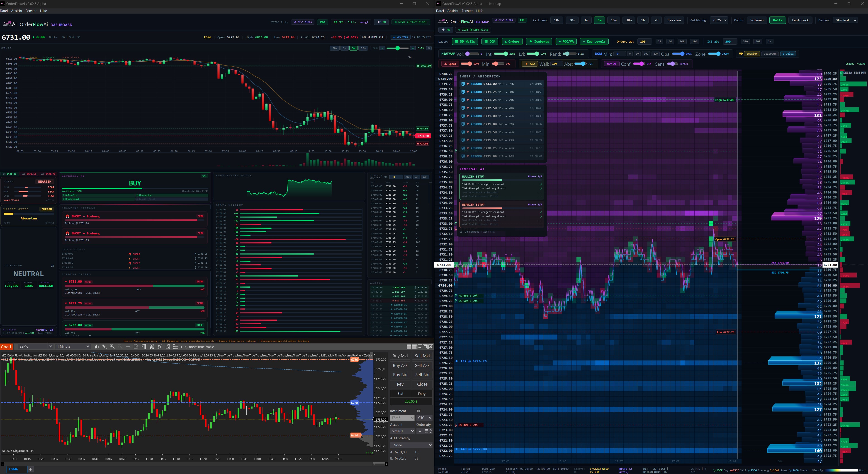
Task: Click the zoom minus button on Dashboard chart
Action: pos(382,48)
